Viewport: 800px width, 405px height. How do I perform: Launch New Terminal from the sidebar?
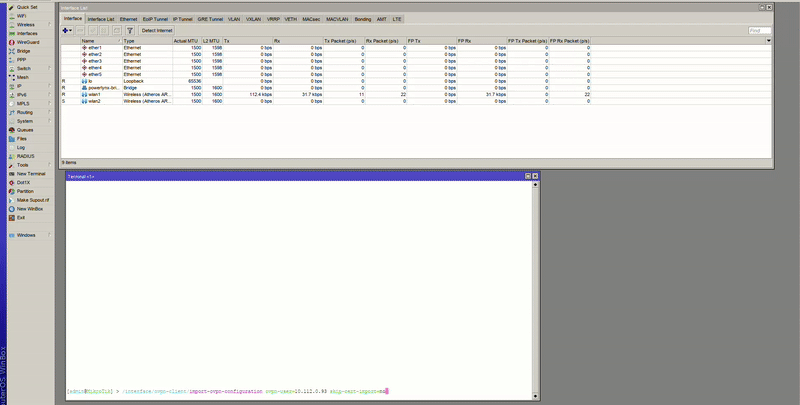coord(31,174)
